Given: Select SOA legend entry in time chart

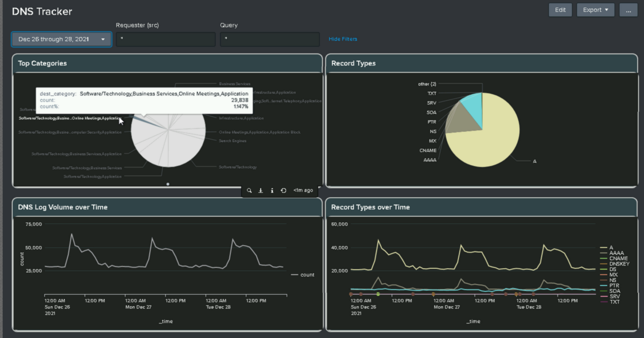Looking at the screenshot, I should click(610, 291).
